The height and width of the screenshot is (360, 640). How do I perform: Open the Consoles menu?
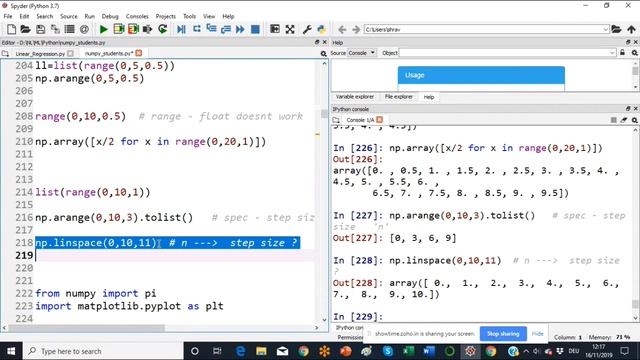pos(137,16)
